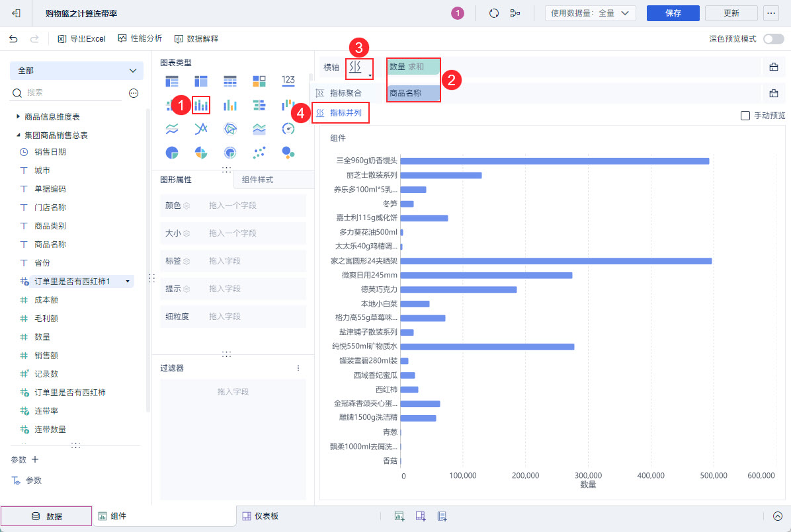Viewport: 791px width, 532px height.
Task: Open the data lineage icon beside refresh
Action: point(515,14)
